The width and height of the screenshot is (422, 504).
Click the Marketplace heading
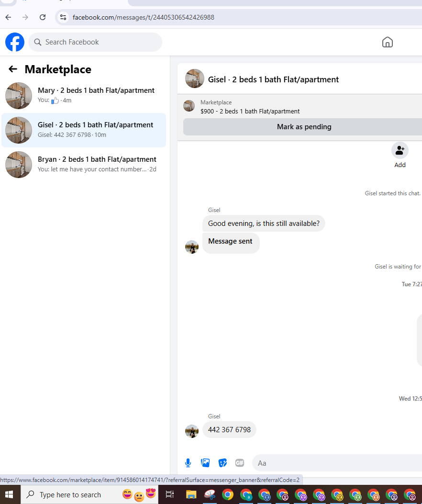click(58, 69)
